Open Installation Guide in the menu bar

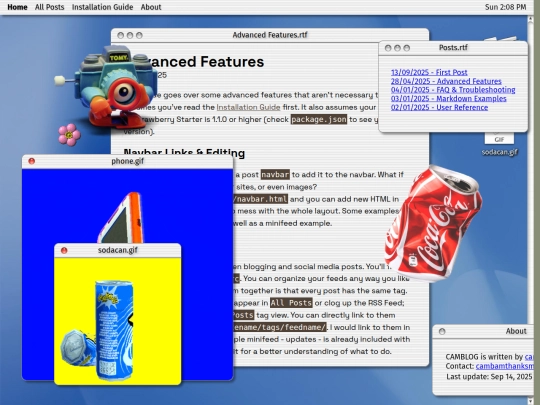[x=102, y=7]
